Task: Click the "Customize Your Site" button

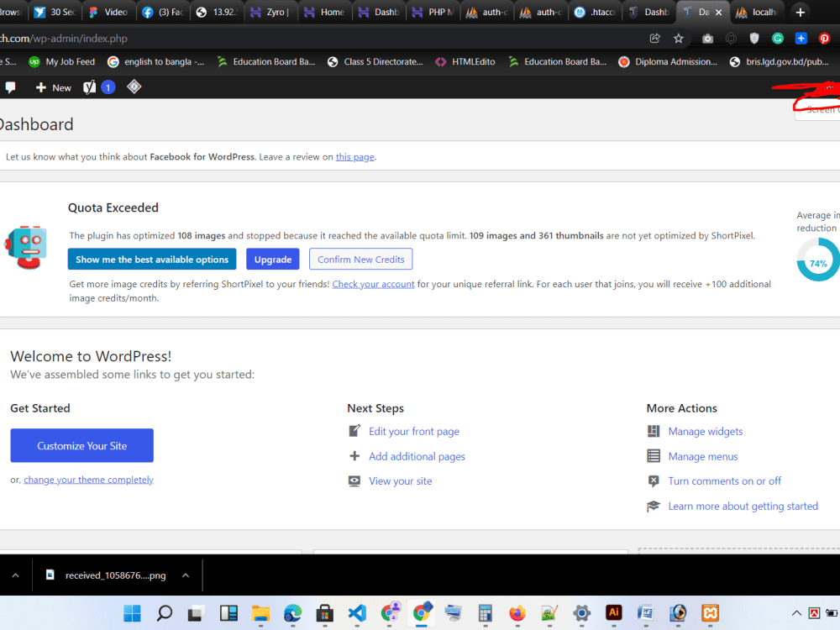Action: 82,445
